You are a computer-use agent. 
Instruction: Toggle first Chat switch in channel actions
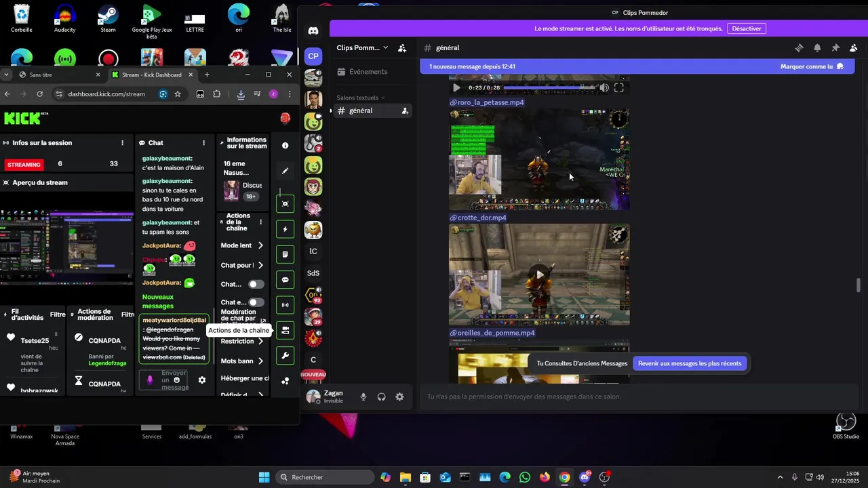256,285
